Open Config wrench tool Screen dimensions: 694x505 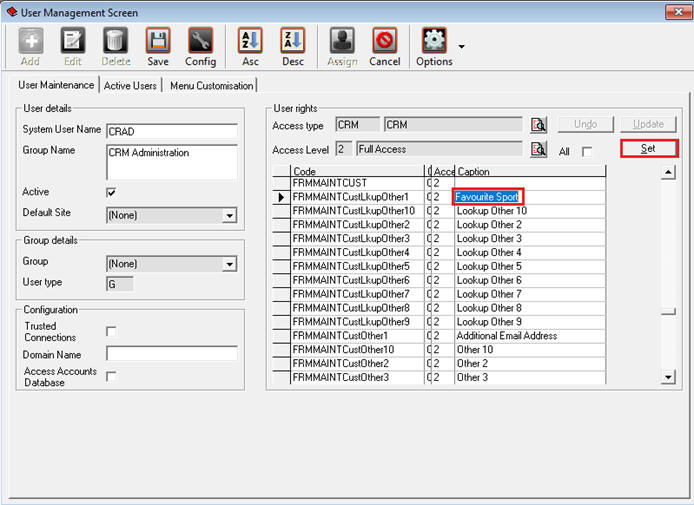[x=200, y=41]
